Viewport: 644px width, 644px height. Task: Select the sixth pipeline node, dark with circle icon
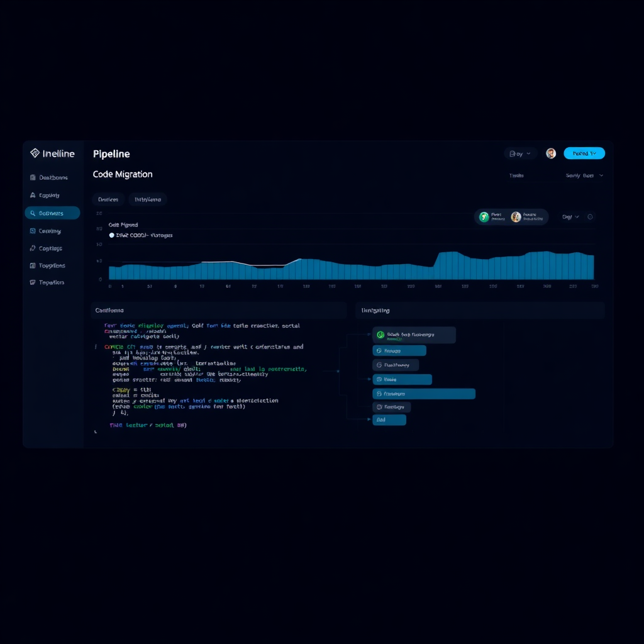[x=391, y=407]
